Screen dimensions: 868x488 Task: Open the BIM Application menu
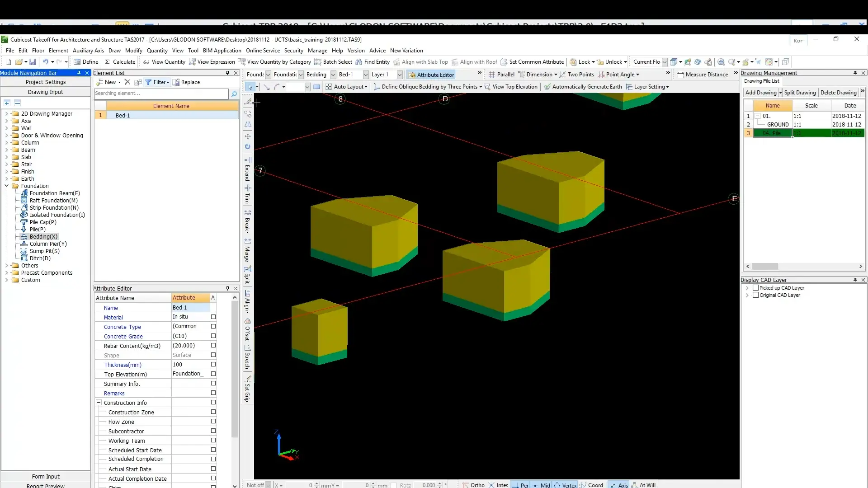click(x=222, y=51)
